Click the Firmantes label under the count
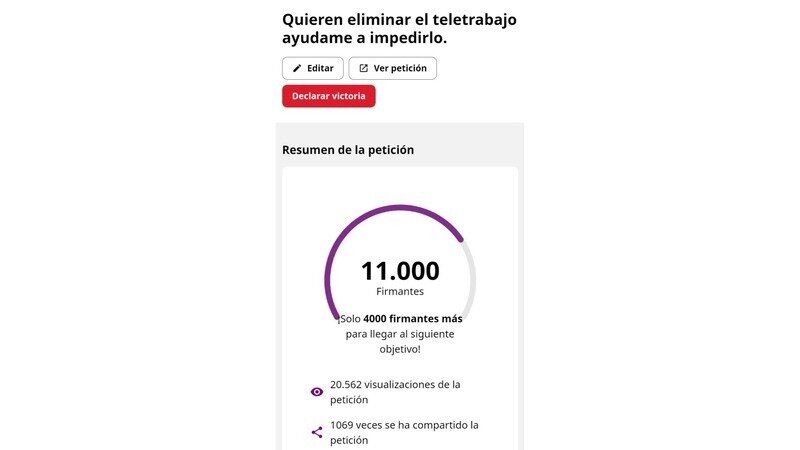800x450 pixels. [400, 292]
